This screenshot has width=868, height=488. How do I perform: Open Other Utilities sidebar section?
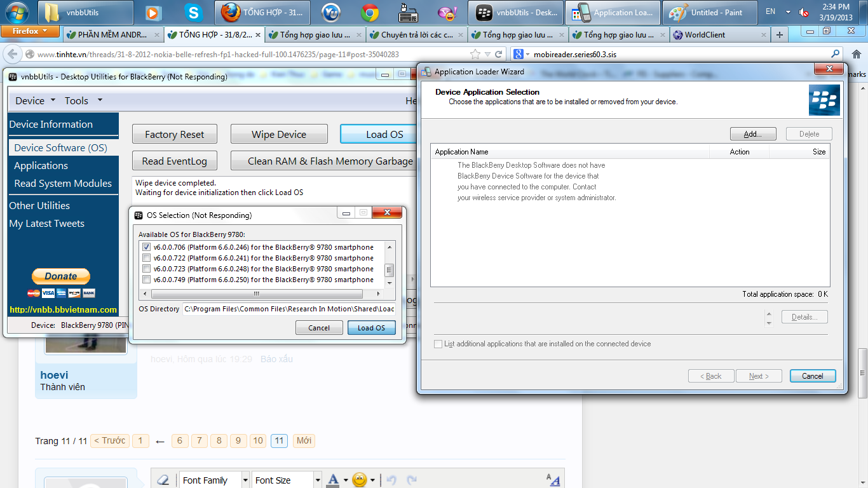click(x=39, y=205)
